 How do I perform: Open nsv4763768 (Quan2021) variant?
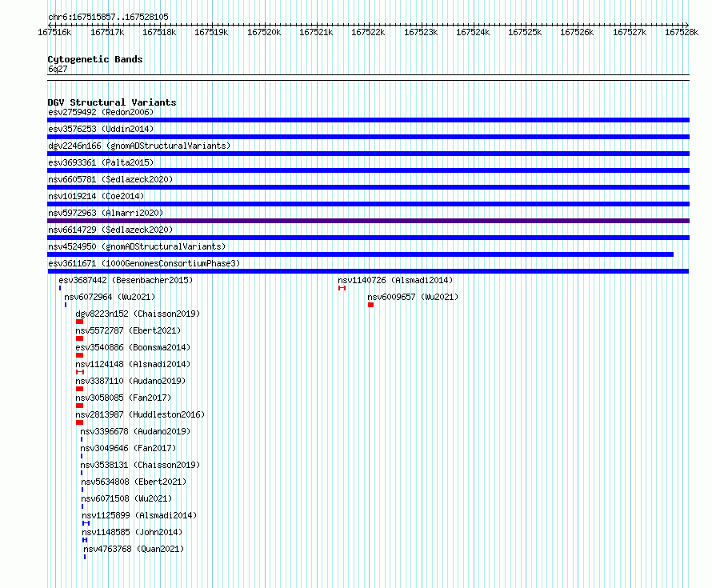134,549
